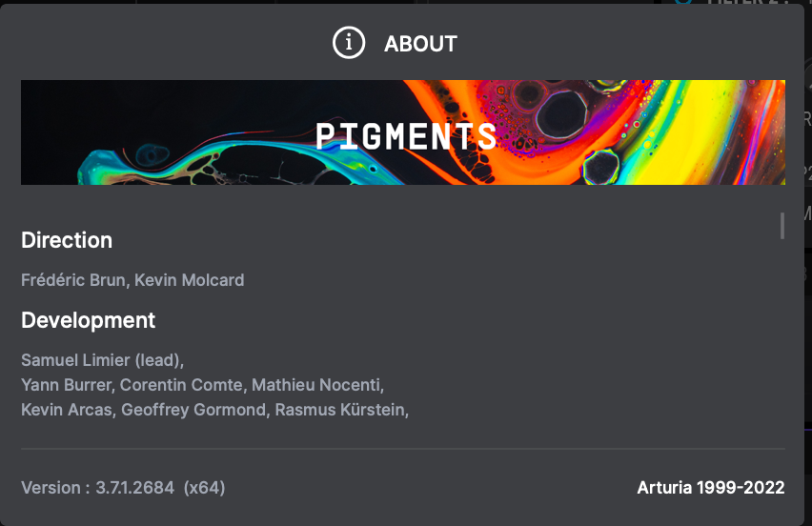This screenshot has height=526, width=812.
Task: Select the name Rasmus Kürstein
Action: click(339, 410)
